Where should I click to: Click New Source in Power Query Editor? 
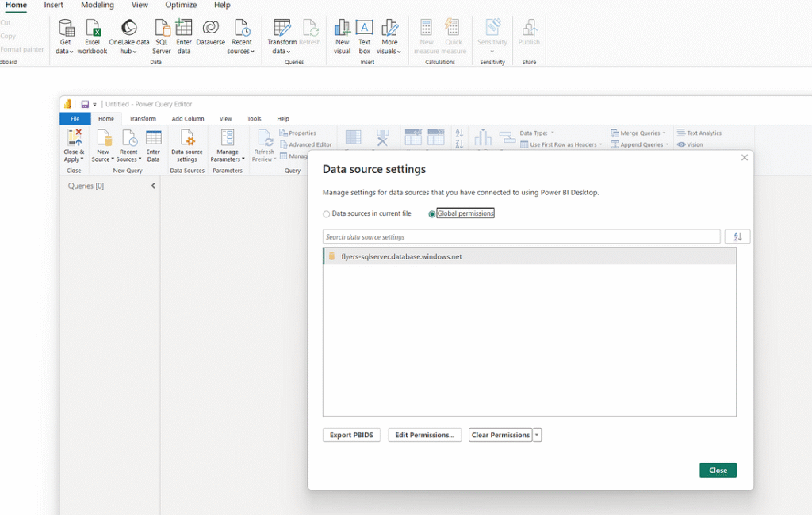point(103,145)
